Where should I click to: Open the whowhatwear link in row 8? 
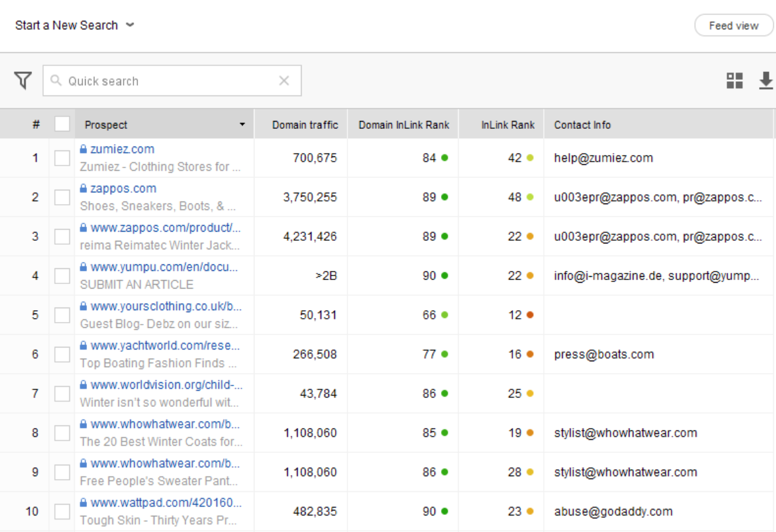point(166,424)
